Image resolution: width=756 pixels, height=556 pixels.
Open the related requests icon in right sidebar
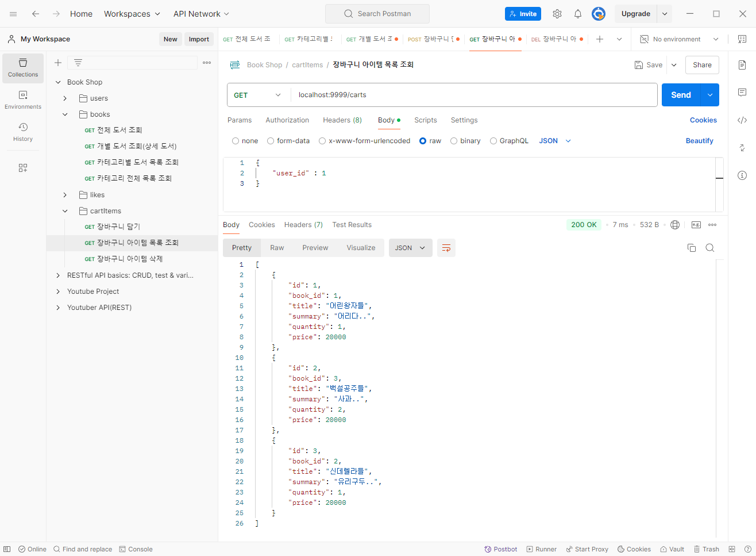742,148
